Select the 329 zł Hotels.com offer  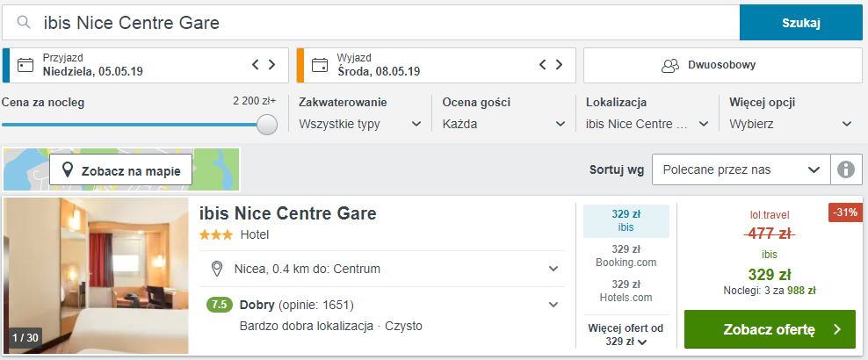point(626,291)
